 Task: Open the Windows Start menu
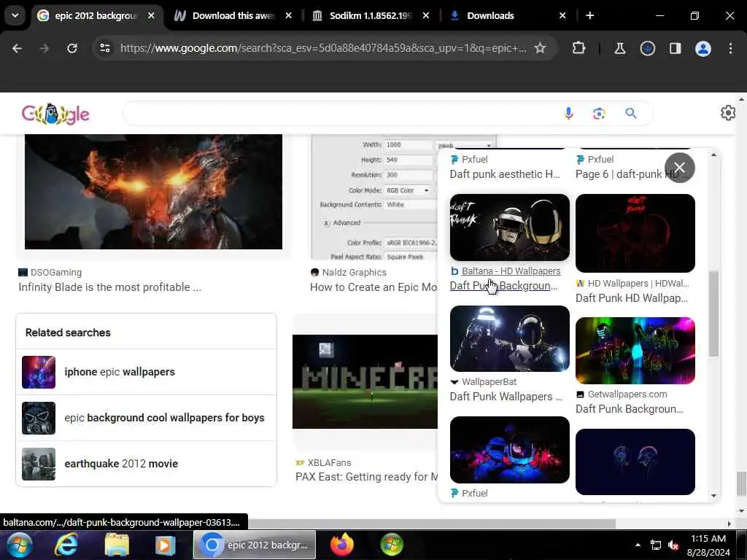(x=19, y=545)
